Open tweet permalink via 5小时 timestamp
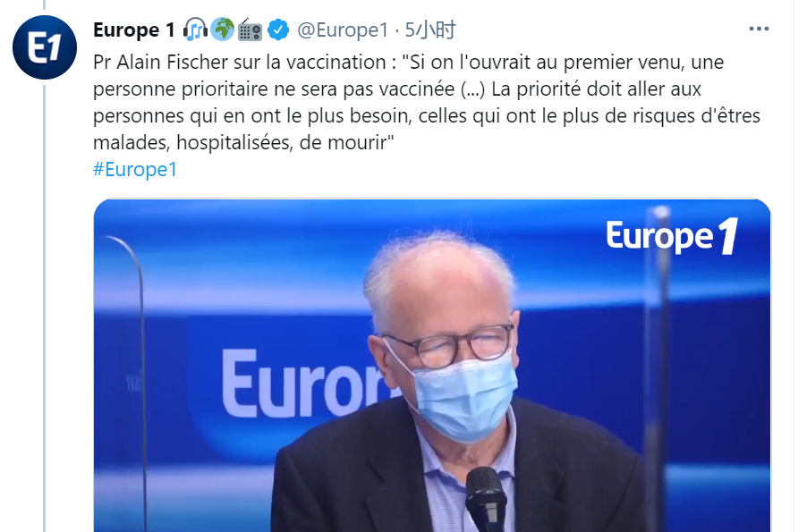This screenshot has width=807, height=532. click(x=430, y=30)
